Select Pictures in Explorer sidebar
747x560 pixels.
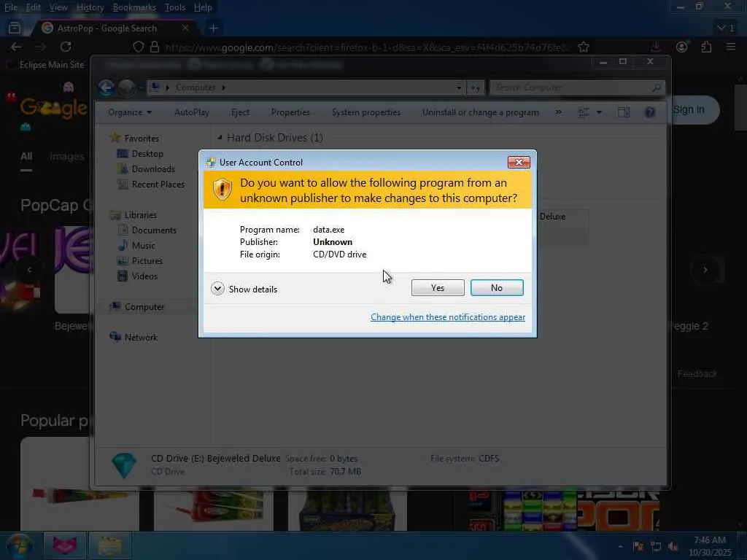click(x=147, y=260)
